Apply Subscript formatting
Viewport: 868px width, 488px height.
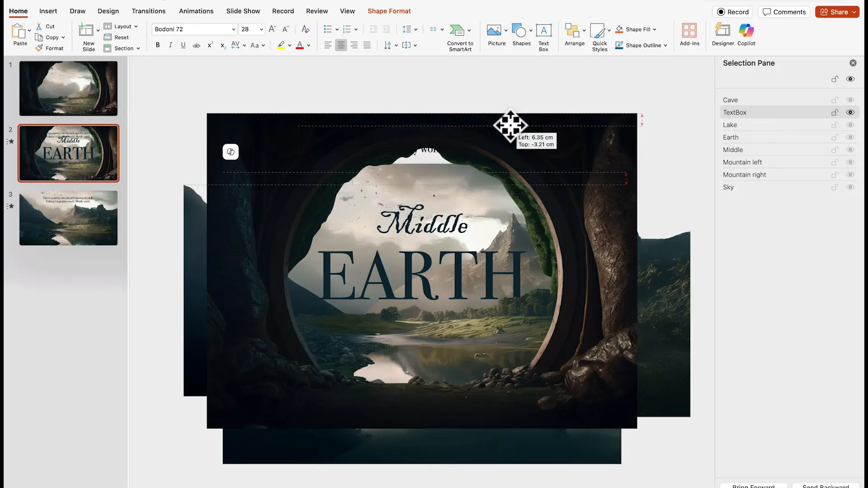tap(223, 45)
